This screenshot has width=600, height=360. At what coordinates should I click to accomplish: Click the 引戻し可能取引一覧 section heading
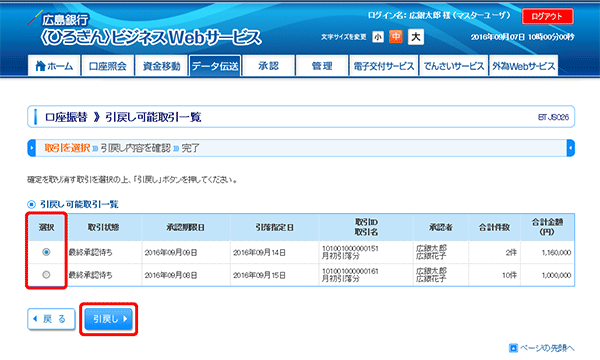click(79, 204)
